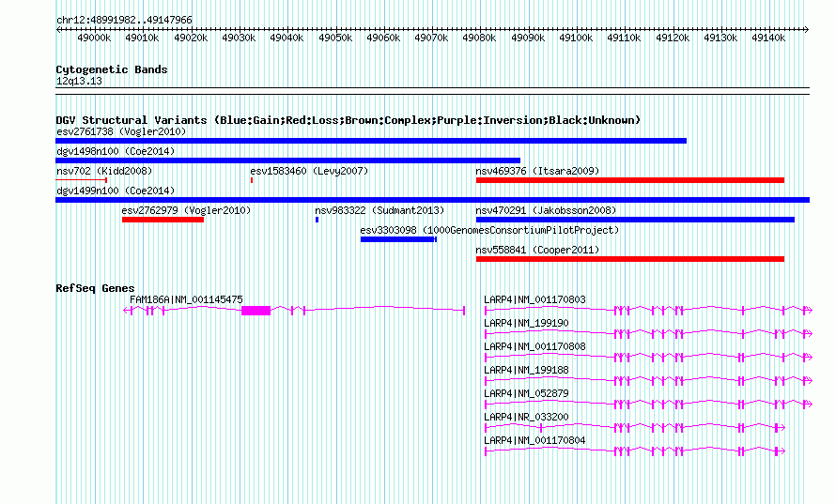The width and height of the screenshot is (836, 504).
Task: Click the nsv469376 (Itsara2009) red loss bar
Action: click(x=630, y=180)
